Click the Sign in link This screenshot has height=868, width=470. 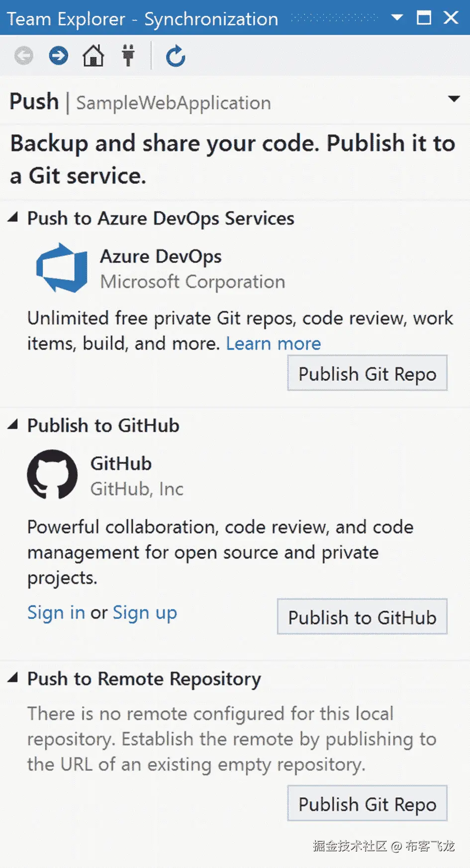[x=56, y=612]
